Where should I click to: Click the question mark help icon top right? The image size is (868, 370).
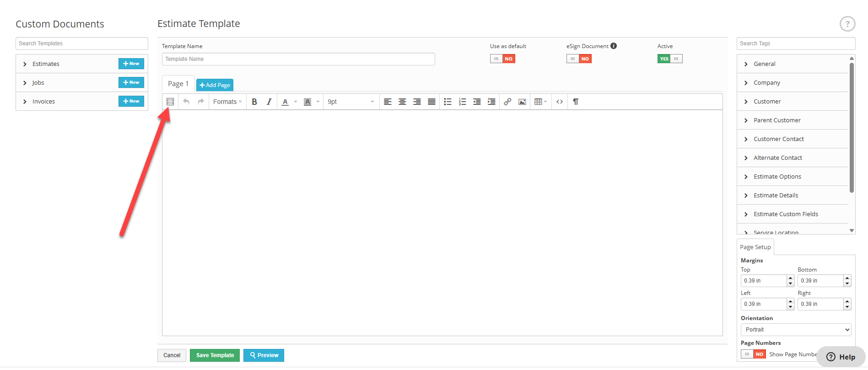[847, 24]
